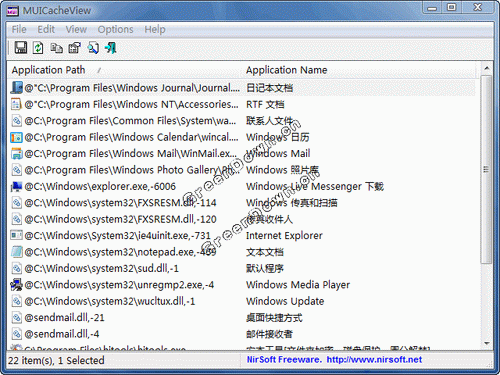Click the Windows Mail name cell
Screen dimensions: 500x375
coord(278,153)
